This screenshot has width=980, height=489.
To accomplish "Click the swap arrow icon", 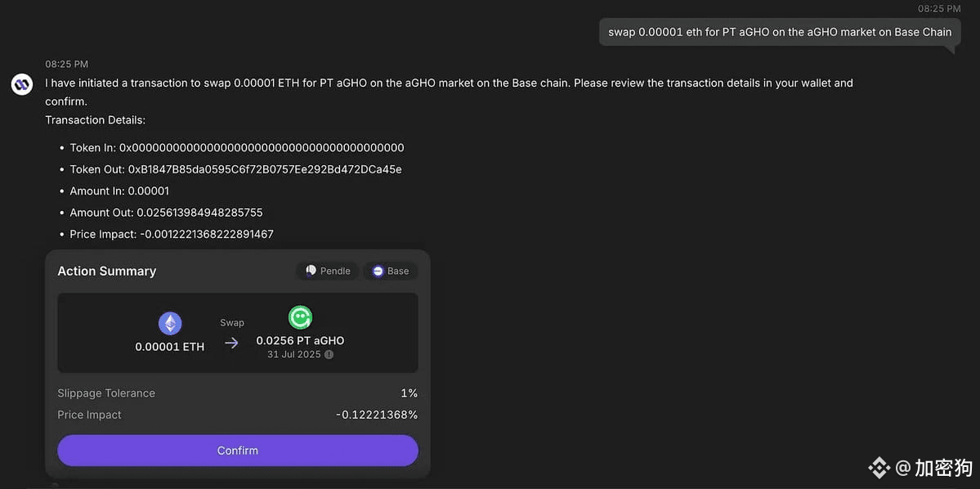I will 231,343.
